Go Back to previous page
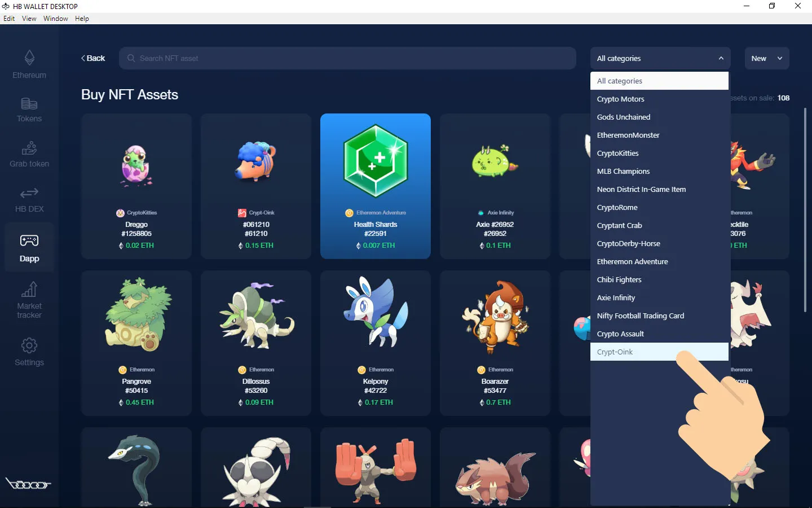 point(93,58)
